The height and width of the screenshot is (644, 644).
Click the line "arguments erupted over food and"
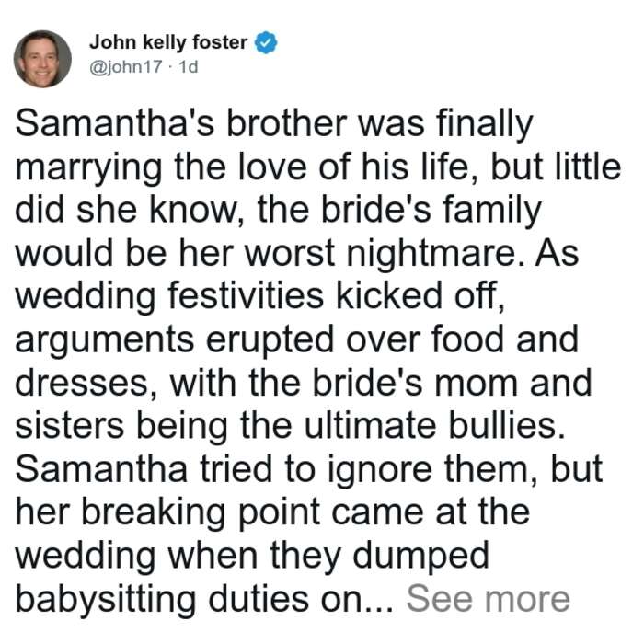point(297,340)
